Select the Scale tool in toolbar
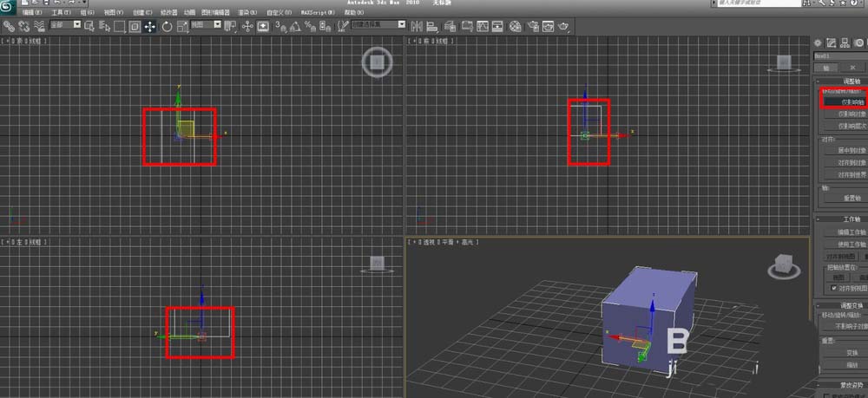This screenshot has height=398, width=868. tap(182, 26)
